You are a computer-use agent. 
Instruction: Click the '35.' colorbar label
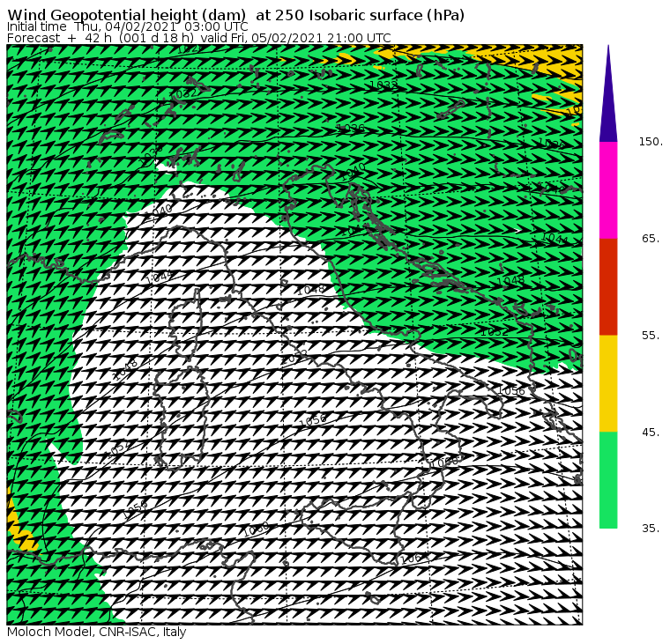tap(651, 529)
